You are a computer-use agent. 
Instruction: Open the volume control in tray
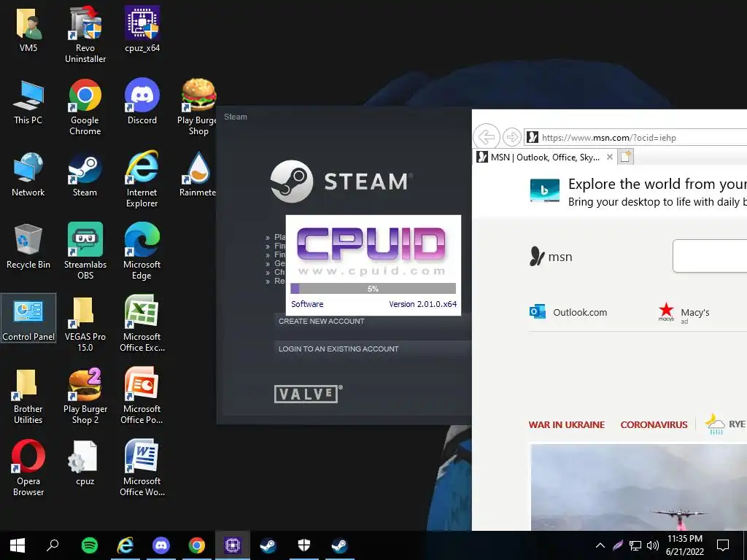pos(653,545)
